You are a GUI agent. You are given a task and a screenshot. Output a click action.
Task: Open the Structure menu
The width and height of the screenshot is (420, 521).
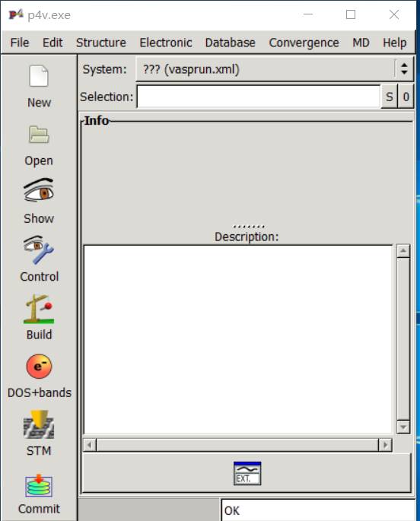pyautogui.click(x=101, y=43)
